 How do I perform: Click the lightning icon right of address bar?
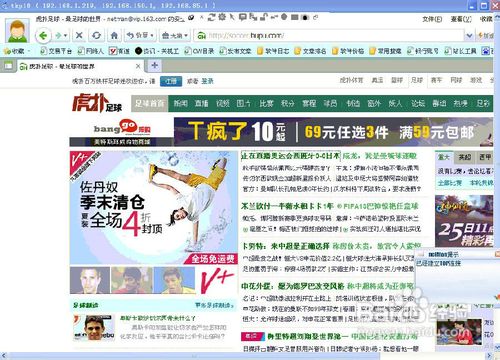pos(481,35)
